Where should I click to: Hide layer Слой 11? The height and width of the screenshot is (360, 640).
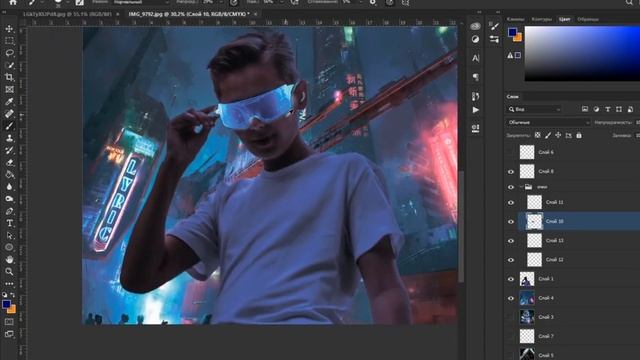(511, 202)
